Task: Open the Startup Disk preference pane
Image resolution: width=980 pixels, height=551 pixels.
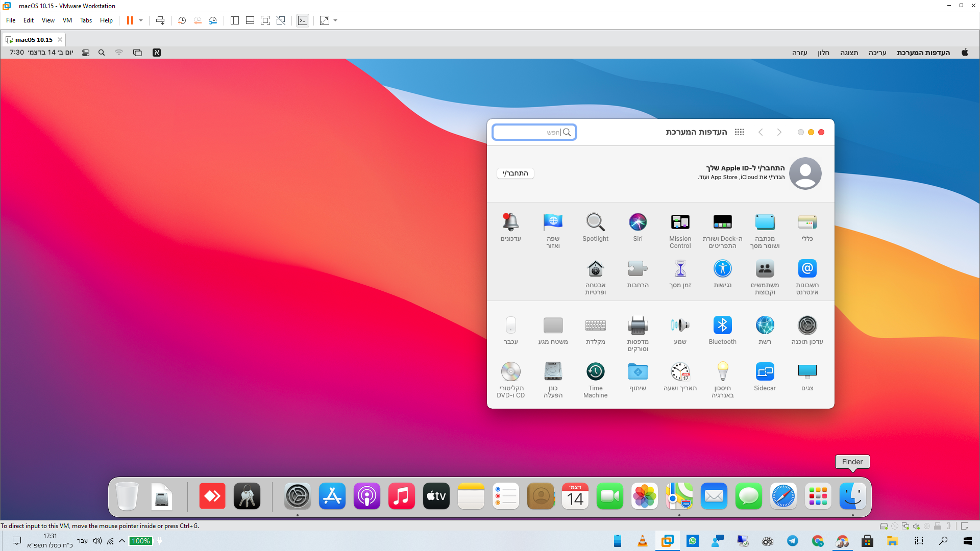Action: tap(553, 380)
